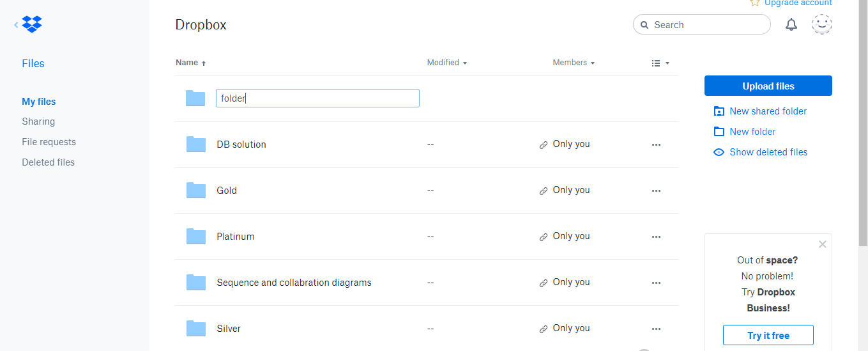Screen dimensions: 868x351
Task: Open the DB solution folder name
Action: pos(241,144)
